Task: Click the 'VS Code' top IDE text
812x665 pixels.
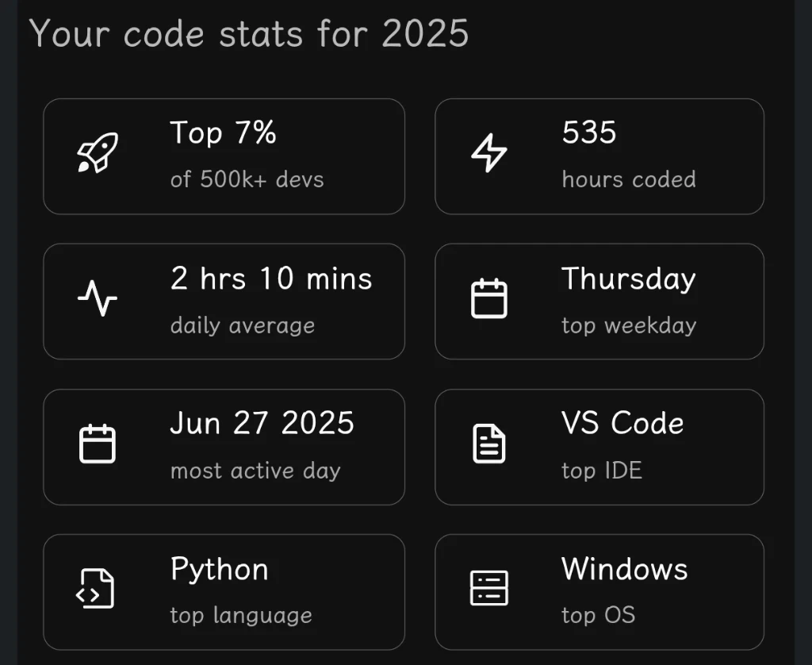Action: click(x=622, y=423)
